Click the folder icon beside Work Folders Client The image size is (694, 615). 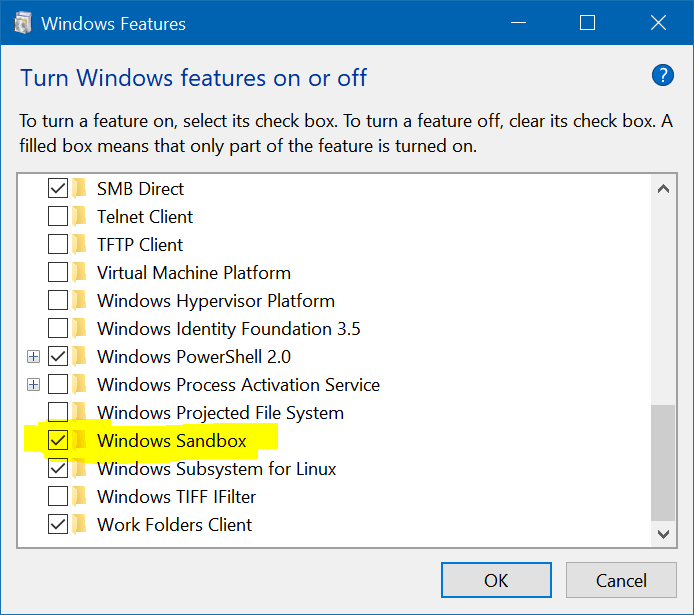pos(80,524)
